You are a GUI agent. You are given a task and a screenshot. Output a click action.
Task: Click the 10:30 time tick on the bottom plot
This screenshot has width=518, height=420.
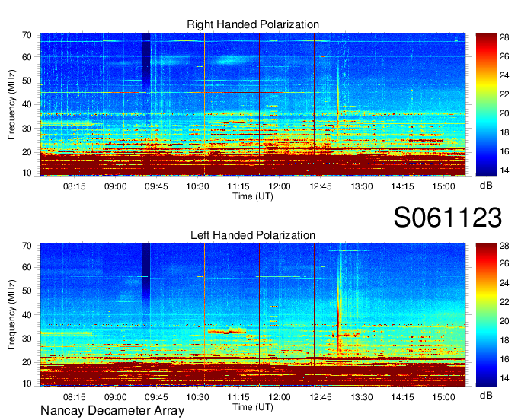tap(197, 397)
